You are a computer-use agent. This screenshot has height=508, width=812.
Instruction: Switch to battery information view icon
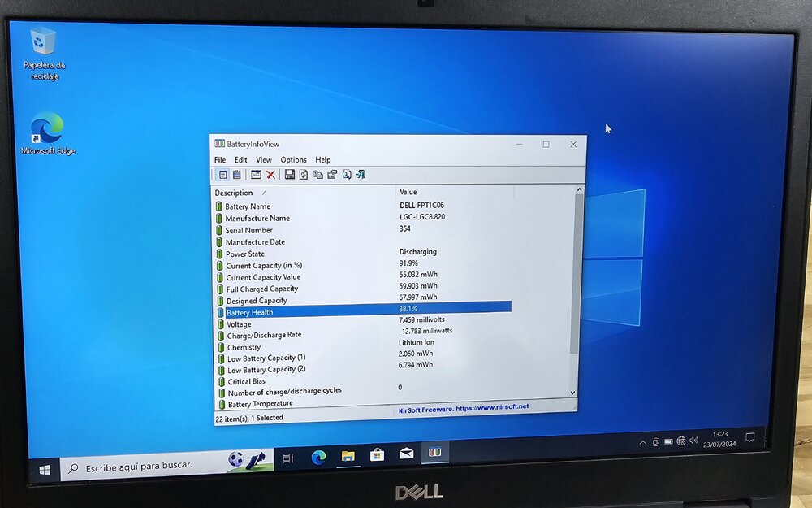pyautogui.click(x=222, y=175)
